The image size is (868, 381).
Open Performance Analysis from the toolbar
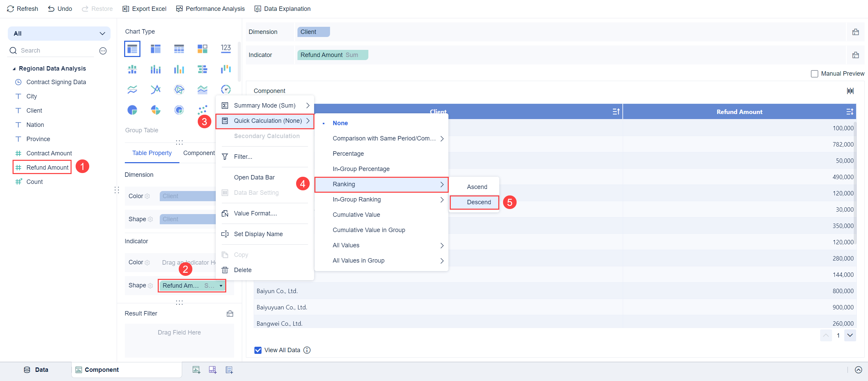click(x=210, y=9)
